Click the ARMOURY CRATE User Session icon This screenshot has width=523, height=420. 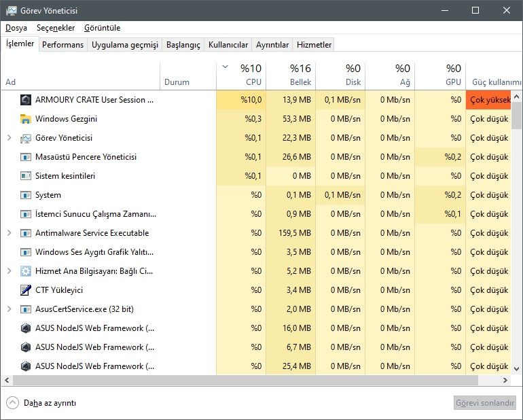tap(26, 100)
